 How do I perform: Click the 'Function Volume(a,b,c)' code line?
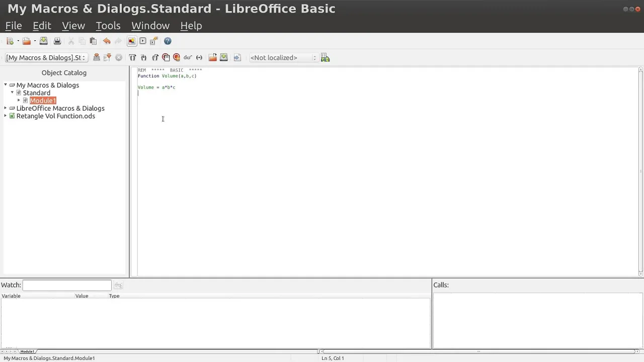(167, 76)
